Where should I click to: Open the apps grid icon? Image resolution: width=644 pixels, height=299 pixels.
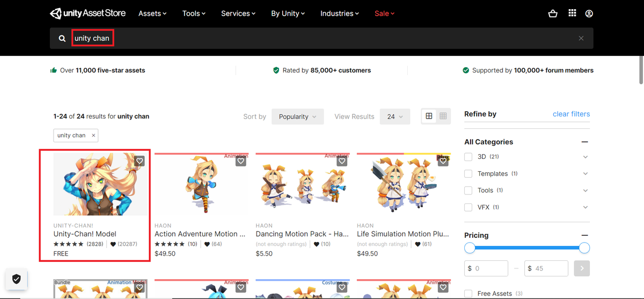[x=572, y=13]
